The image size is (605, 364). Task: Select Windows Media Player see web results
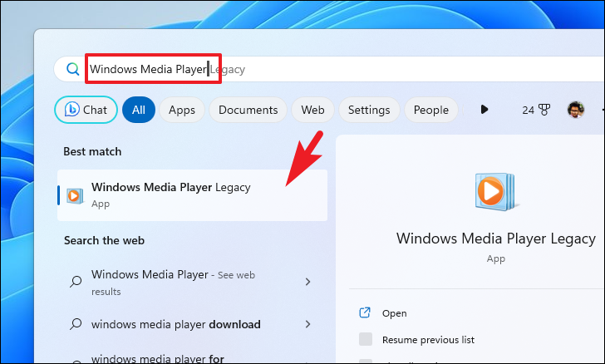[192, 282]
